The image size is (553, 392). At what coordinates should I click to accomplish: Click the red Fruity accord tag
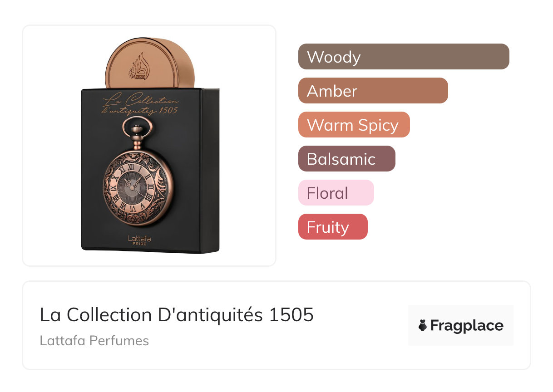332,227
